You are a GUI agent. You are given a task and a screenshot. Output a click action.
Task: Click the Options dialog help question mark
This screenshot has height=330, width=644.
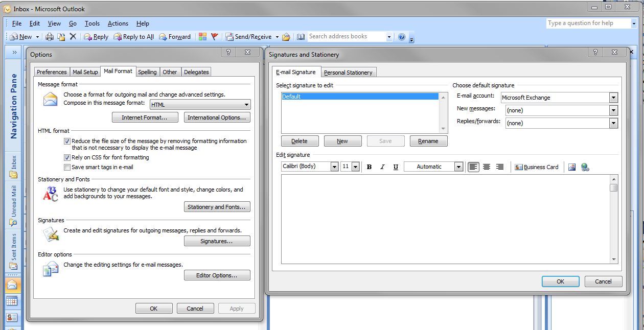pos(228,52)
